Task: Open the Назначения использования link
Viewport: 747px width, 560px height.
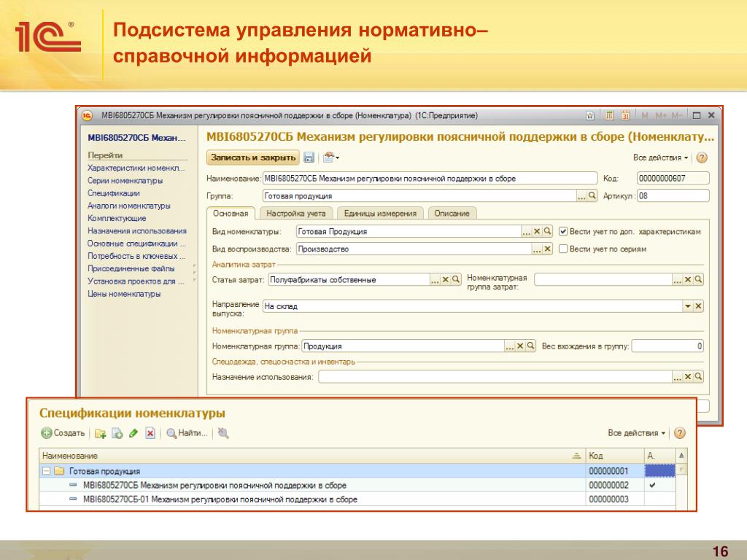Action: (x=136, y=231)
